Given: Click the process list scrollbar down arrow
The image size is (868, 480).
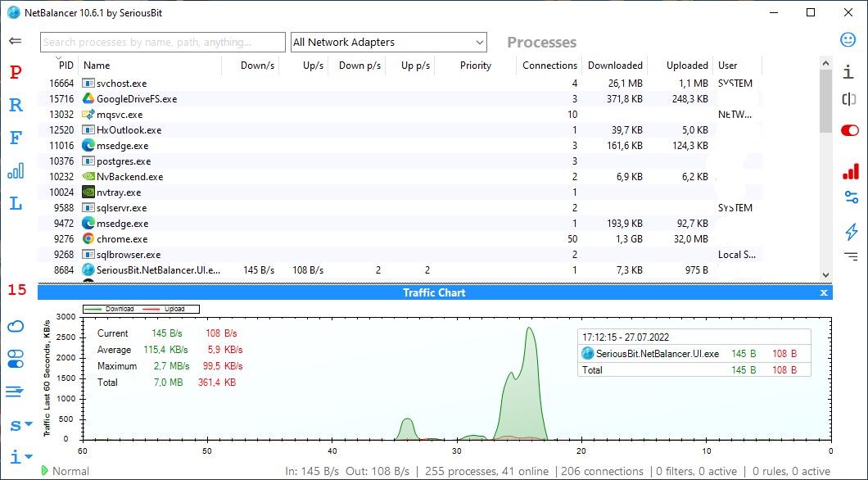Looking at the screenshot, I should pos(825,274).
